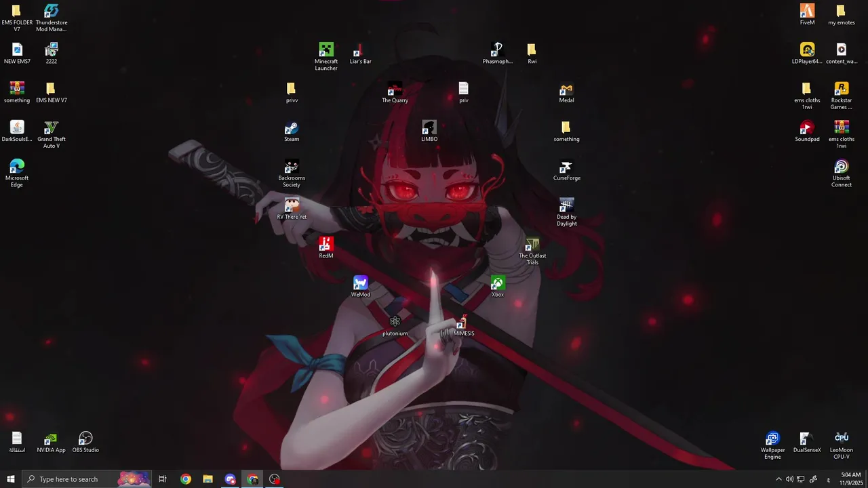Open the my emotes folder

pyautogui.click(x=841, y=11)
